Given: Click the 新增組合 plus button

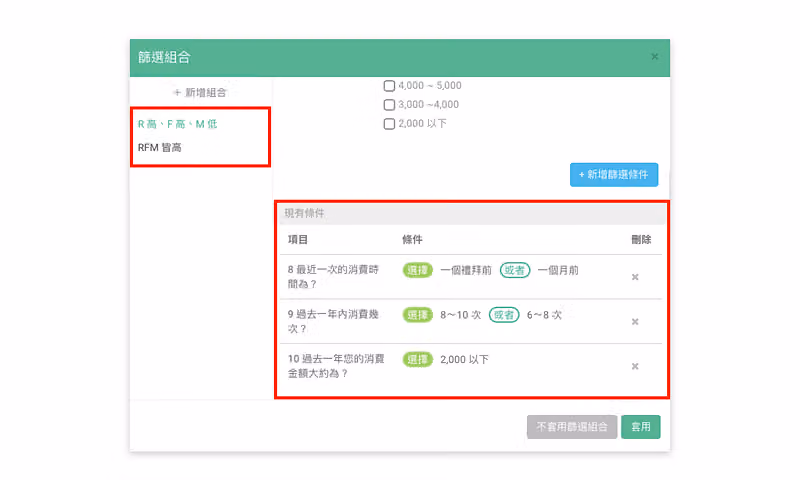Looking at the screenshot, I should click(x=200, y=92).
